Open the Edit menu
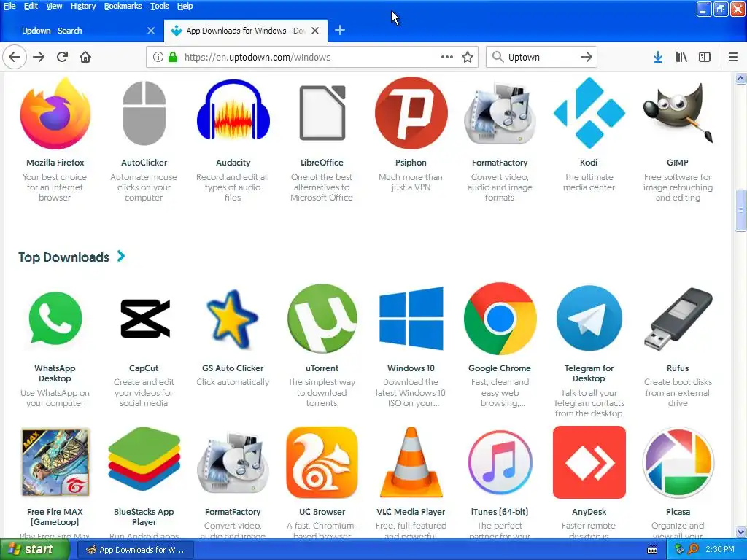Screen dimensions: 747x560 pos(31,6)
